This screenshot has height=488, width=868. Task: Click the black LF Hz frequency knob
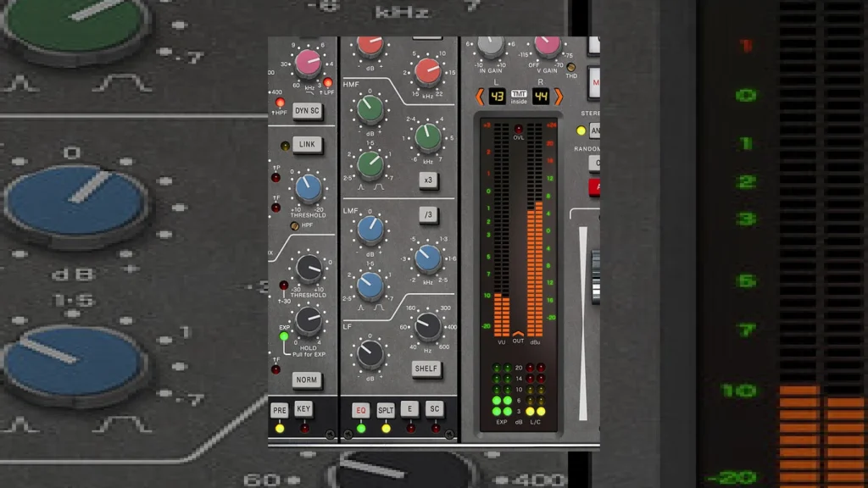point(428,326)
